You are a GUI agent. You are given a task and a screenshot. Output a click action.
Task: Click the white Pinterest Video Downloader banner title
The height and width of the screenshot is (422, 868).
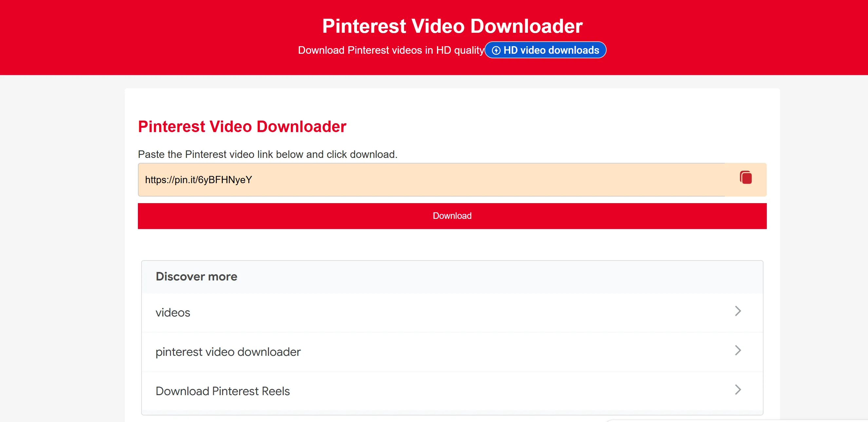452,26
